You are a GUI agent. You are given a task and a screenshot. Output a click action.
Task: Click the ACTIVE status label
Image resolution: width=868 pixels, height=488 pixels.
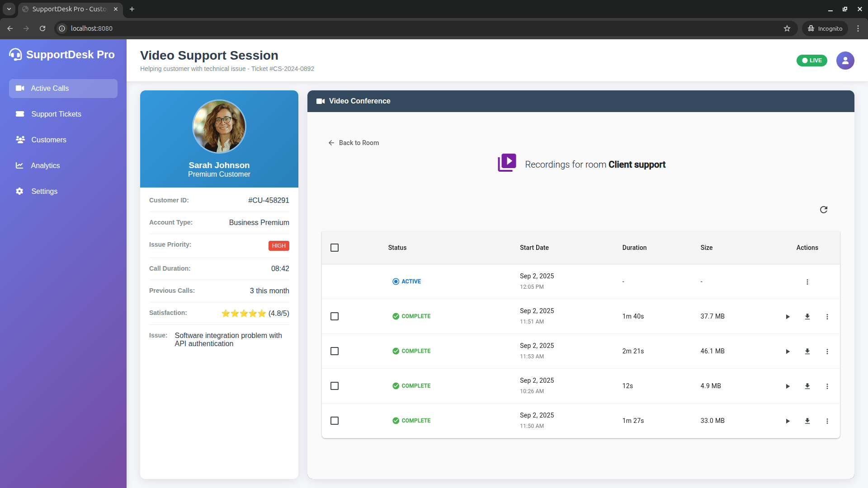(406, 282)
